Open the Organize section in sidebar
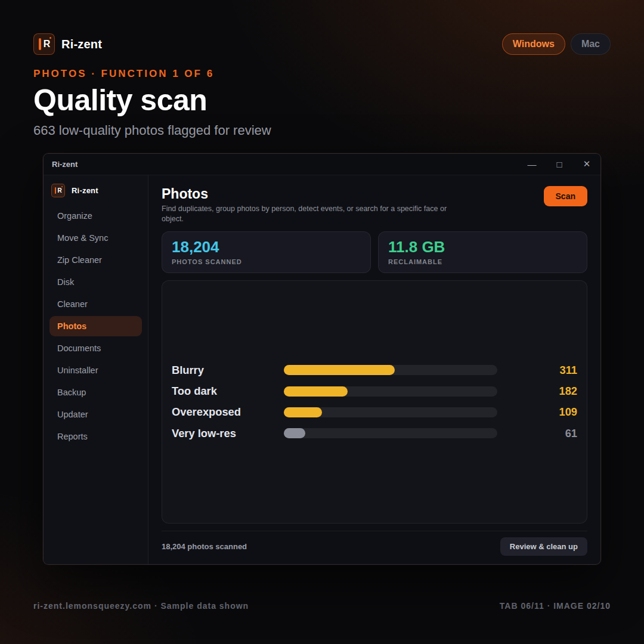644x644 pixels. [x=95, y=216]
